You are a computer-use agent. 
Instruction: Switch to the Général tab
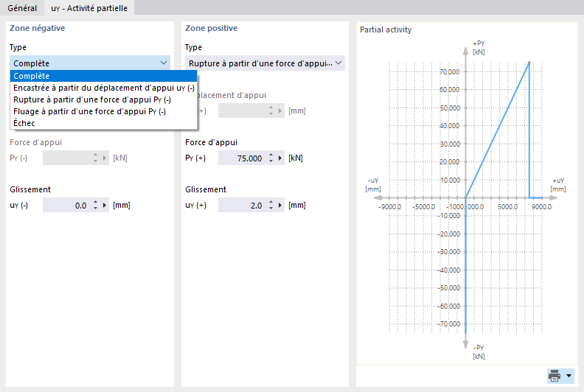pyautogui.click(x=21, y=8)
